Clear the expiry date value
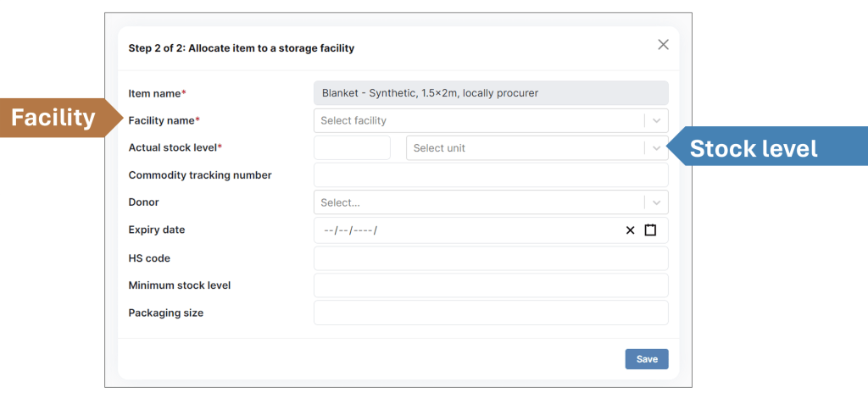Screen dimensions: 868x393 630,230
